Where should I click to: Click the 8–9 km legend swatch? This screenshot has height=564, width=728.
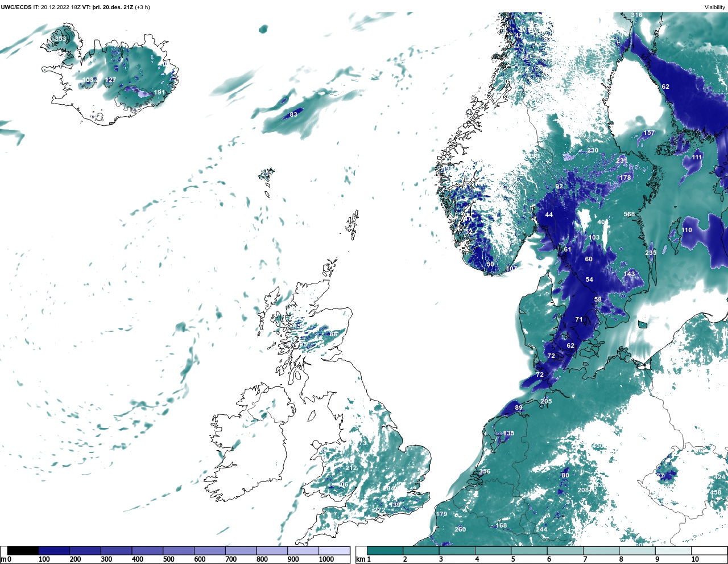click(637, 550)
